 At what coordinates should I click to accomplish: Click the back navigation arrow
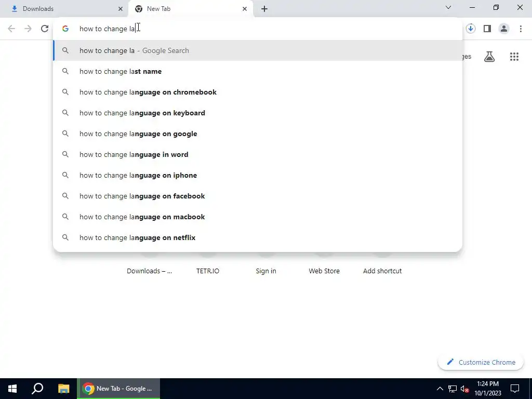tap(11, 29)
